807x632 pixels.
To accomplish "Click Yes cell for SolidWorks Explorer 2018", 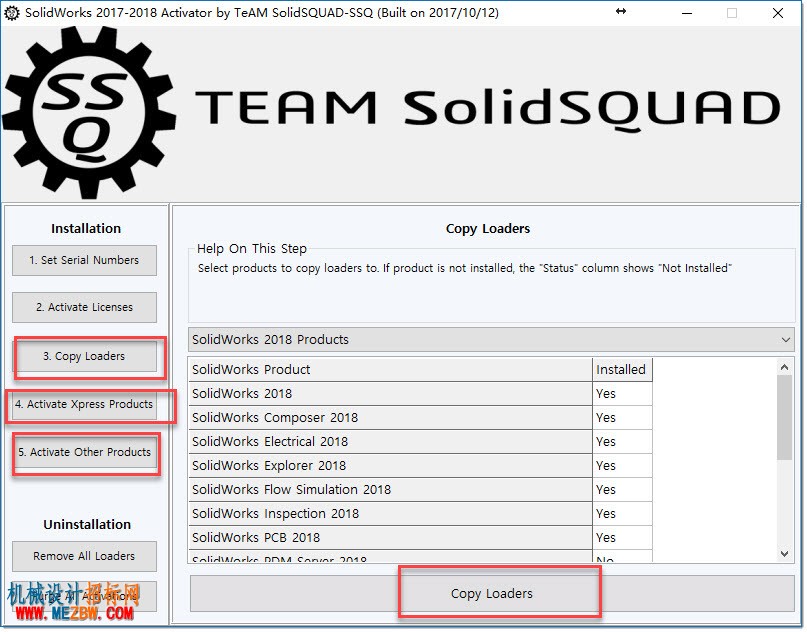I will click(622, 466).
